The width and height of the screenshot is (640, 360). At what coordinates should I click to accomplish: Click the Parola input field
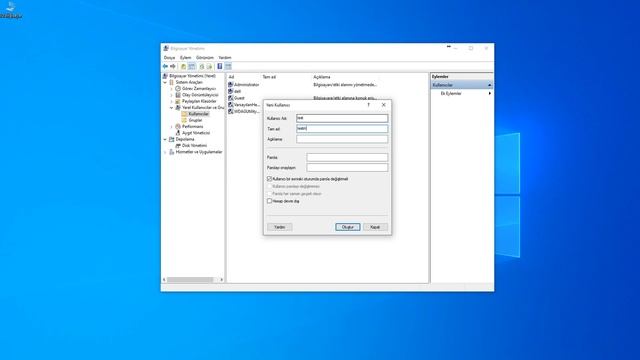347,157
